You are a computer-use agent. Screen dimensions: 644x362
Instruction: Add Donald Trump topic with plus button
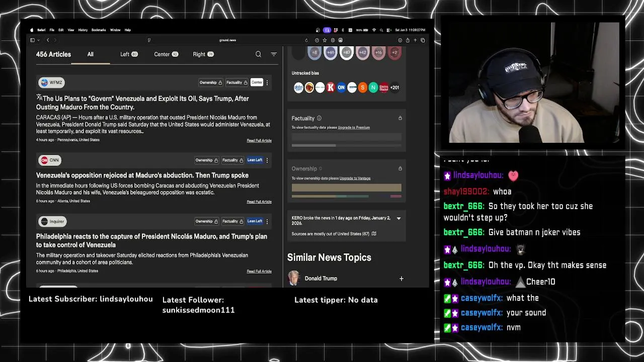pos(401,279)
